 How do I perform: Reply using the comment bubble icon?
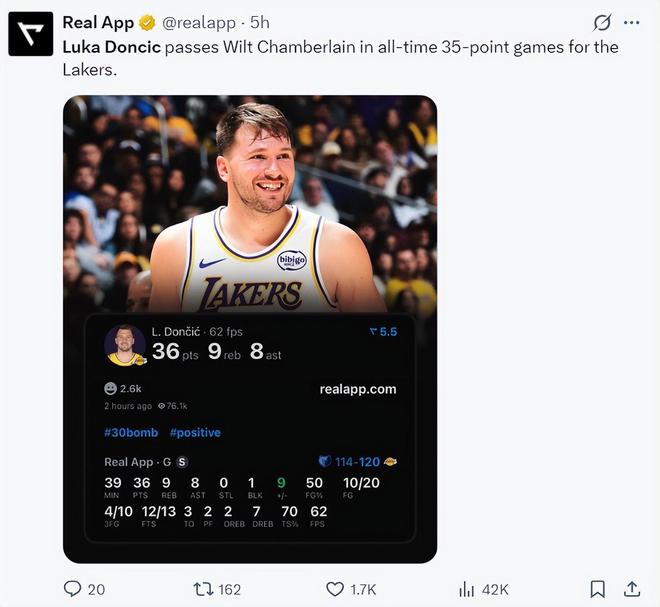coord(73,589)
